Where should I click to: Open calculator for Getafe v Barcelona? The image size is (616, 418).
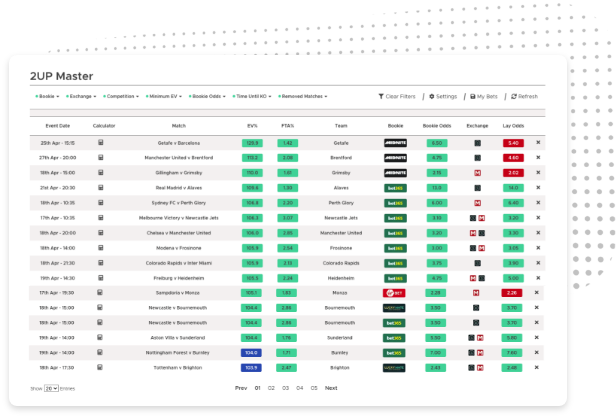(x=101, y=143)
